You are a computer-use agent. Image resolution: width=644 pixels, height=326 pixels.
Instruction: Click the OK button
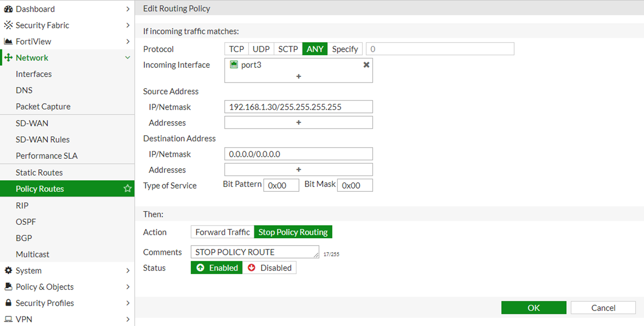534,308
